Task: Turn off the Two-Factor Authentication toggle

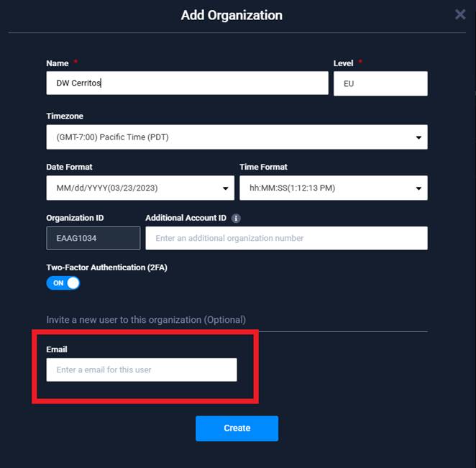Action: [x=63, y=283]
